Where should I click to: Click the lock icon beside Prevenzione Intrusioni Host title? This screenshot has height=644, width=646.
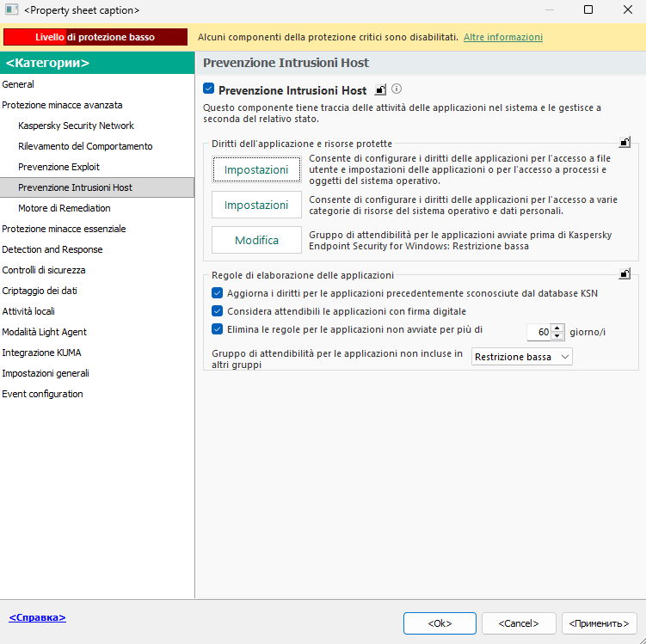point(380,89)
